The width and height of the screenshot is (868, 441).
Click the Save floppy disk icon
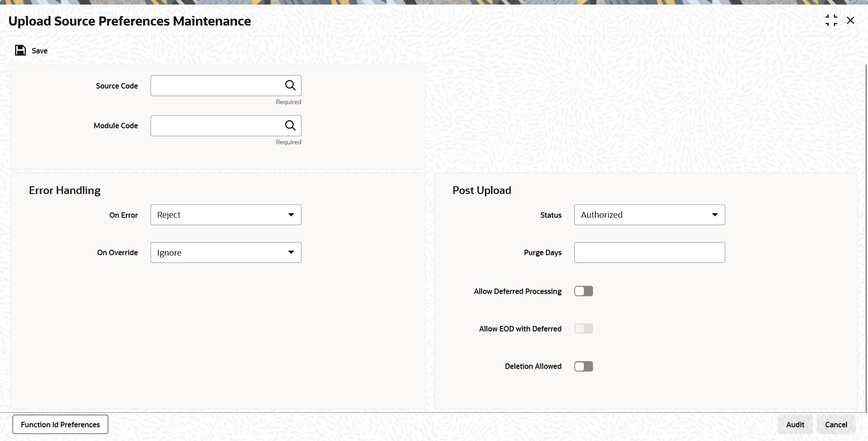pos(21,50)
